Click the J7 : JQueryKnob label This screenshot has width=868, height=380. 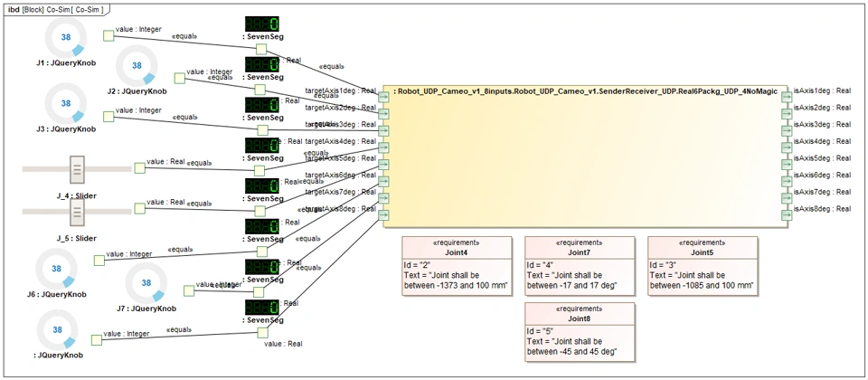(x=146, y=309)
